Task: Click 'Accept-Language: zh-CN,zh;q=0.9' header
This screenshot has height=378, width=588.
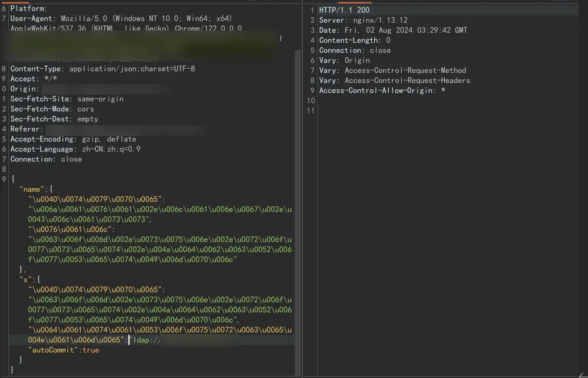Action: (75, 149)
